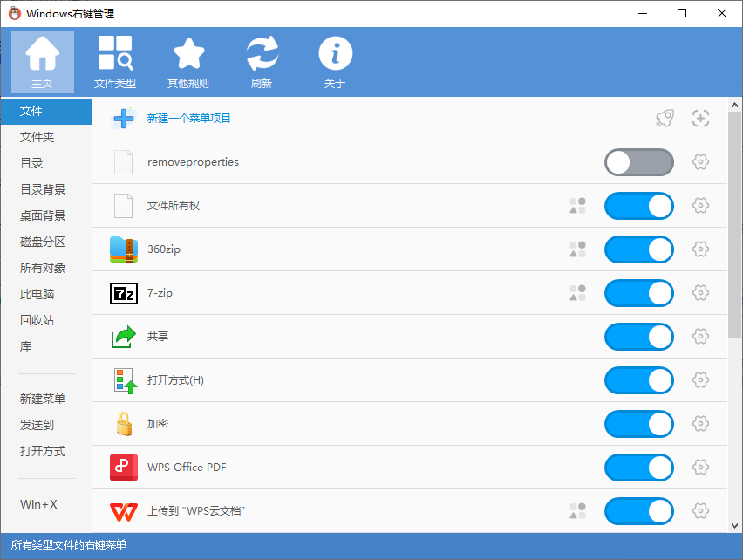Disable the WPS Office PDF toggle

pos(638,468)
